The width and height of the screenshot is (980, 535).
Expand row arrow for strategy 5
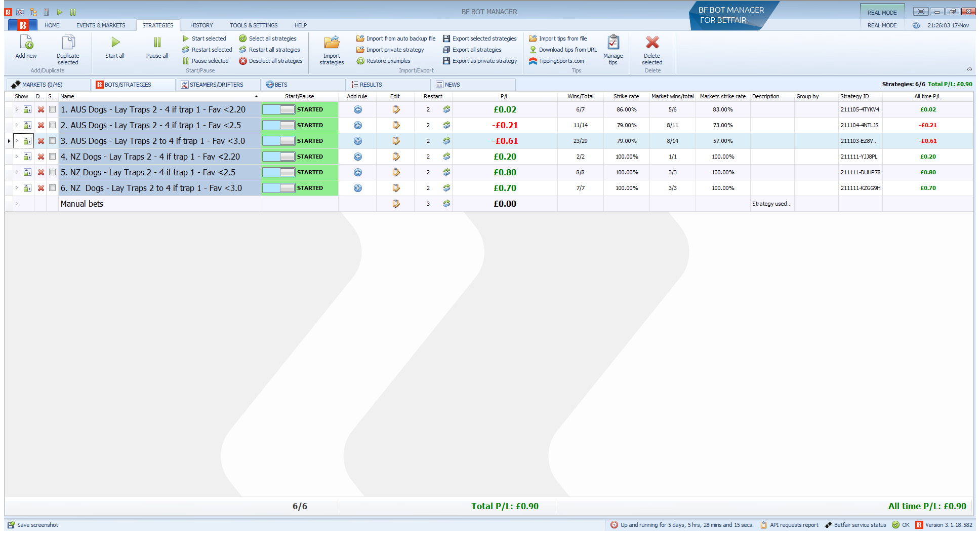[x=17, y=172]
